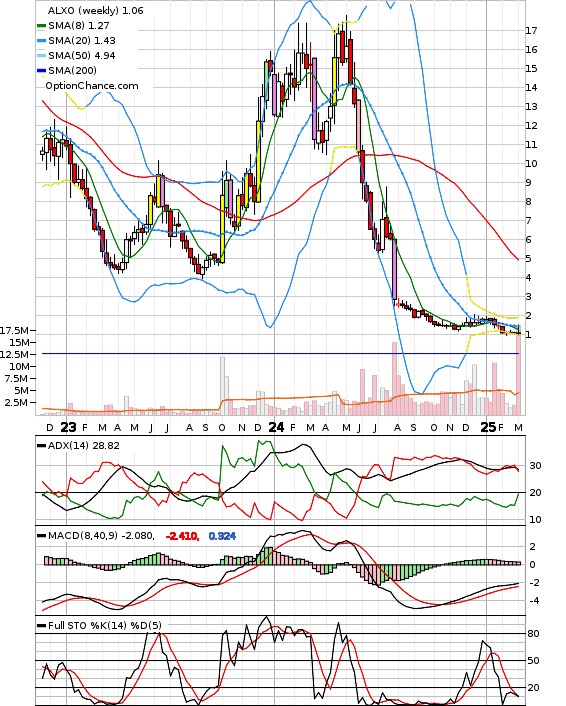566x706 pixels.
Task: Click the 12.5M volume axis label
Action: coord(15,354)
